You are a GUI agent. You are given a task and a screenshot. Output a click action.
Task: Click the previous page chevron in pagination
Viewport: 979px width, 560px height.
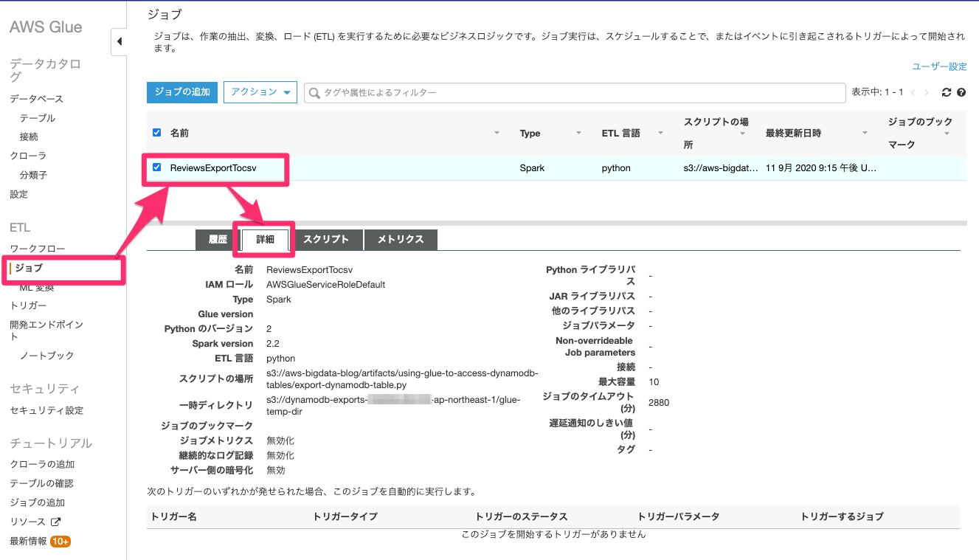pos(914,92)
